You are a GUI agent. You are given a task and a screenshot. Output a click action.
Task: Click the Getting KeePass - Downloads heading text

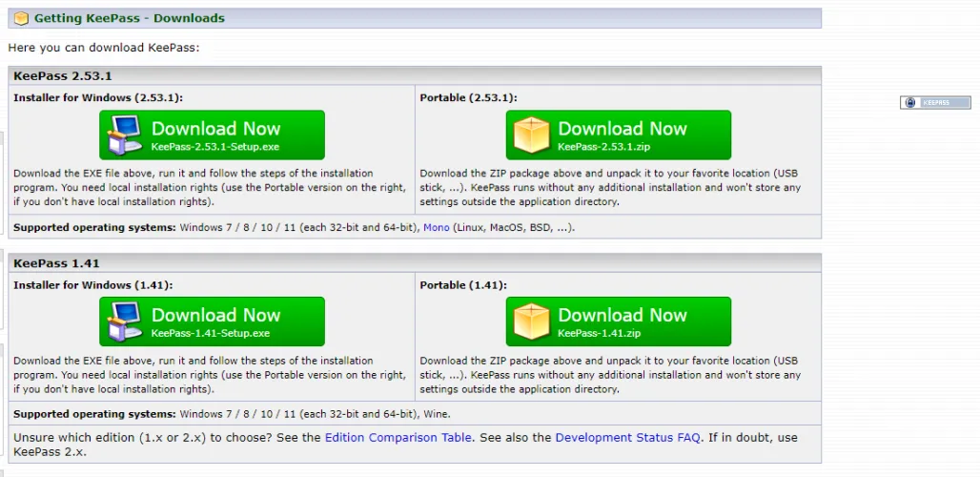[x=130, y=18]
